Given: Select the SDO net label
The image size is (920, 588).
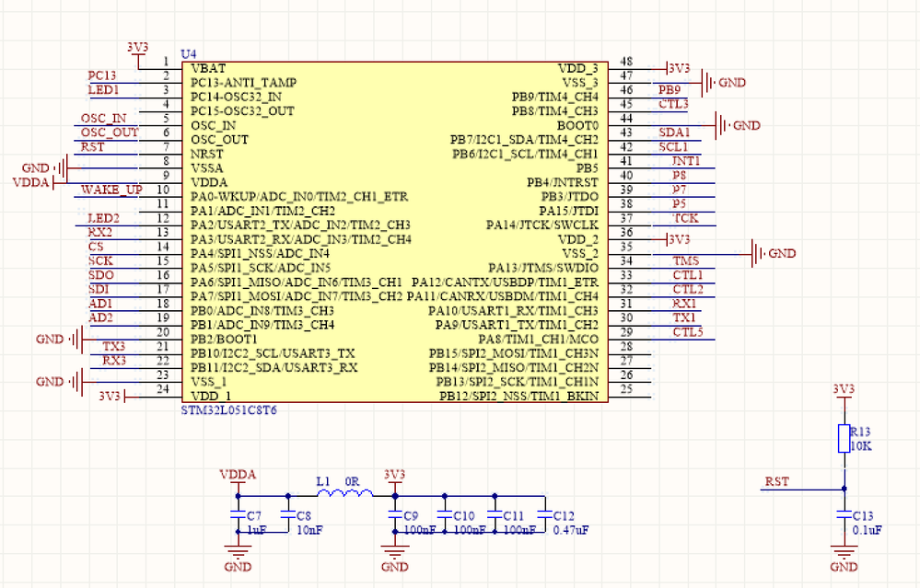Looking at the screenshot, I should [x=101, y=275].
